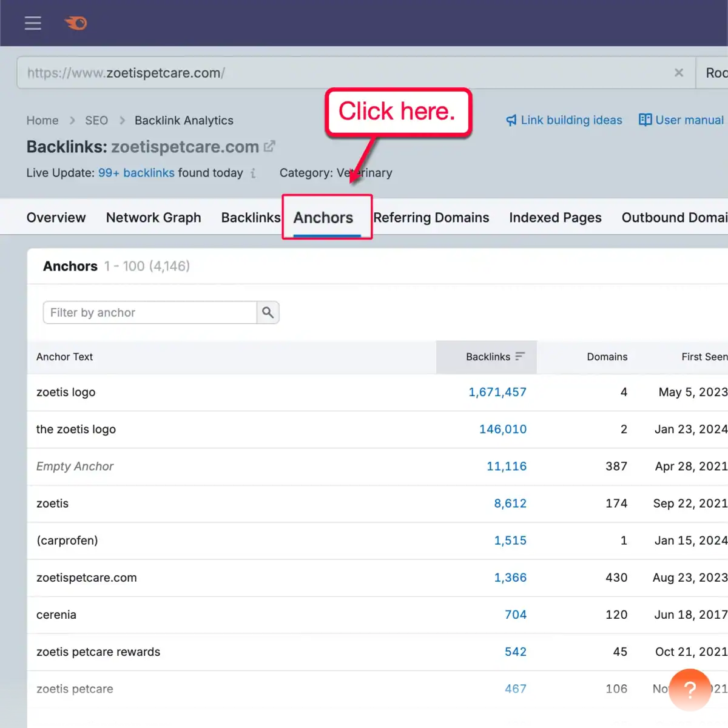
Task: Open the Network Graph tab
Action: tap(153, 217)
